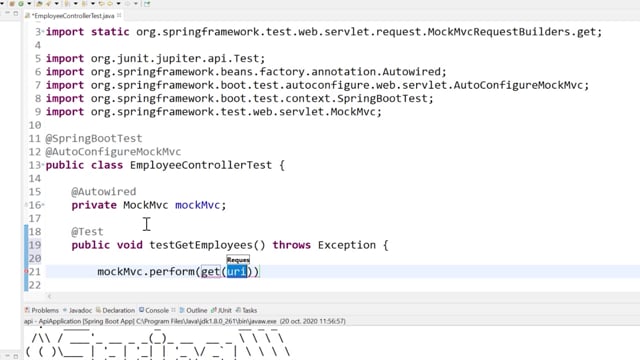Click the '@AutoConfigureMockMvc' annotation on line 12
640x360 pixels.
point(113,152)
